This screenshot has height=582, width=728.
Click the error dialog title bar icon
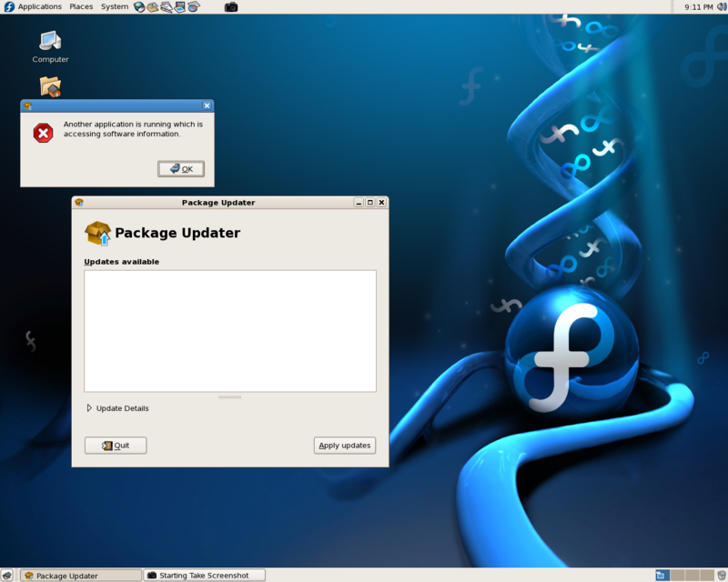tap(28, 105)
